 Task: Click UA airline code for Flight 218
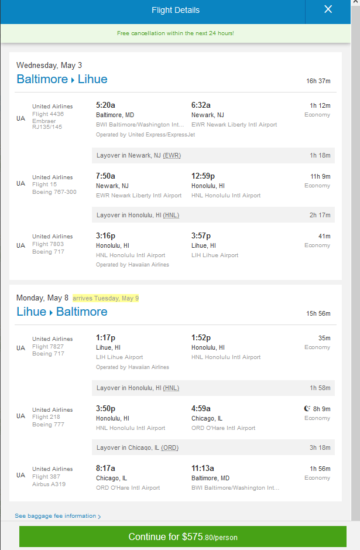[x=21, y=416]
